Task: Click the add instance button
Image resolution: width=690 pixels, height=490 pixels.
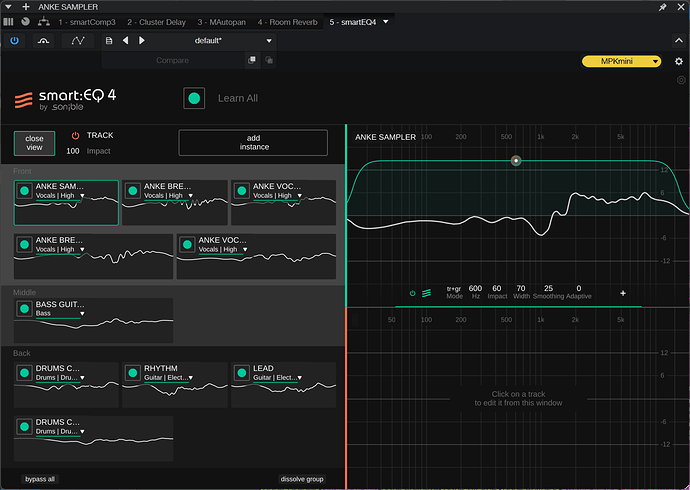Action: pos(253,143)
